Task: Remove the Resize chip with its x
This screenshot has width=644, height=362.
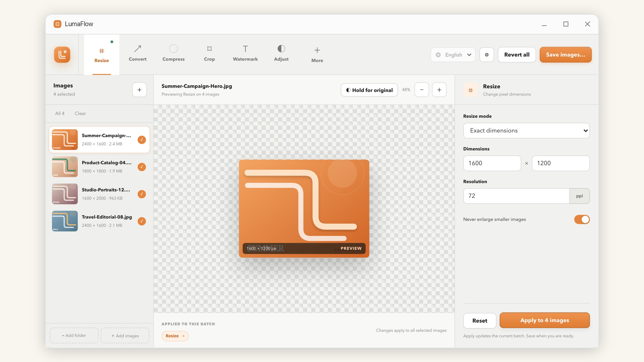Action: 183,336
